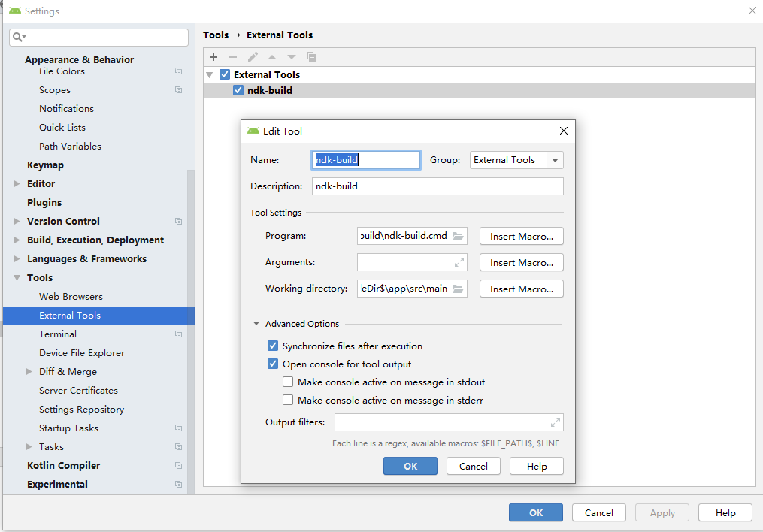The image size is (763, 532).
Task: Insert Macro for the Program field
Action: click(522, 237)
